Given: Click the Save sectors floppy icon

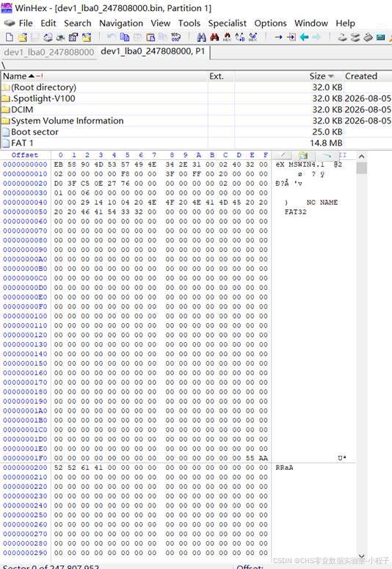Looking at the screenshot, I should [35, 37].
